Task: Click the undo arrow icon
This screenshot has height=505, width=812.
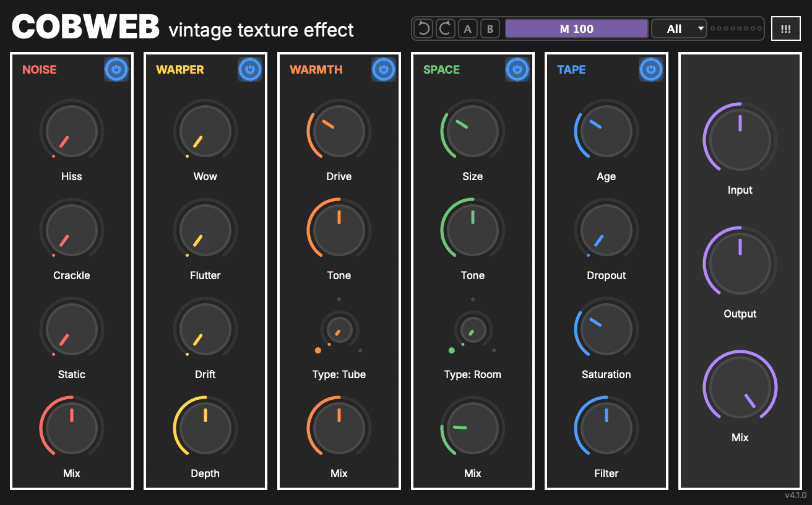Action: [424, 28]
